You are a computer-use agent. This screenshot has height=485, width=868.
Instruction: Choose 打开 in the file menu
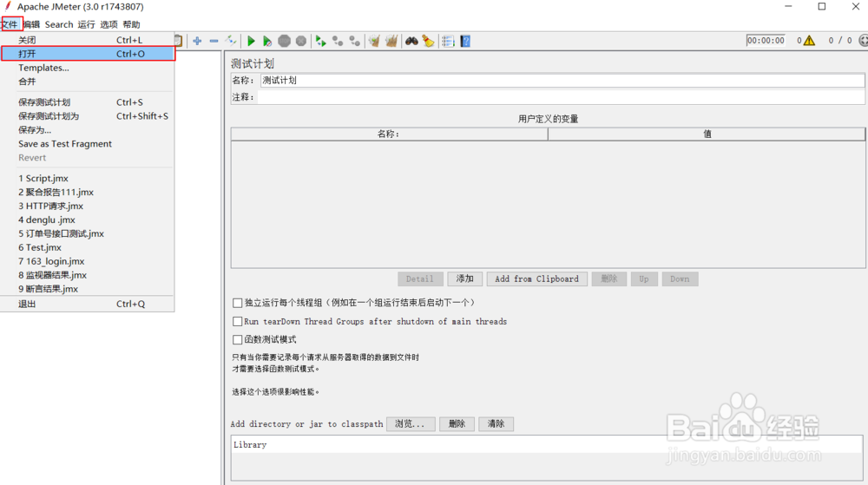(x=88, y=54)
